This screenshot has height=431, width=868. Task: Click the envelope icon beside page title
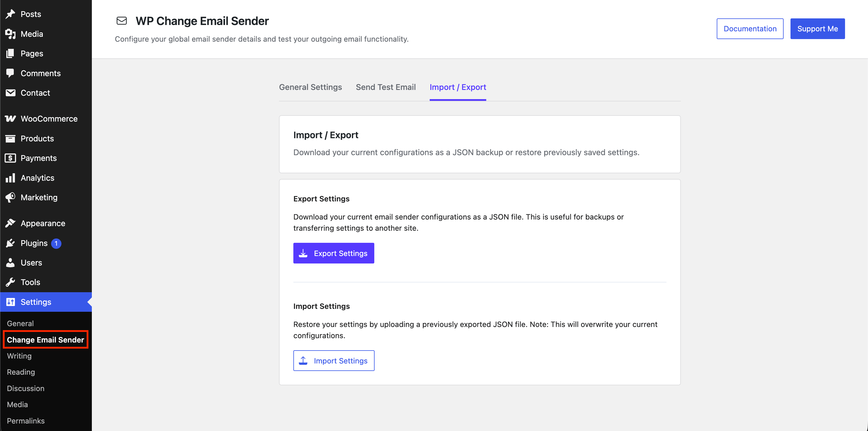coord(122,21)
